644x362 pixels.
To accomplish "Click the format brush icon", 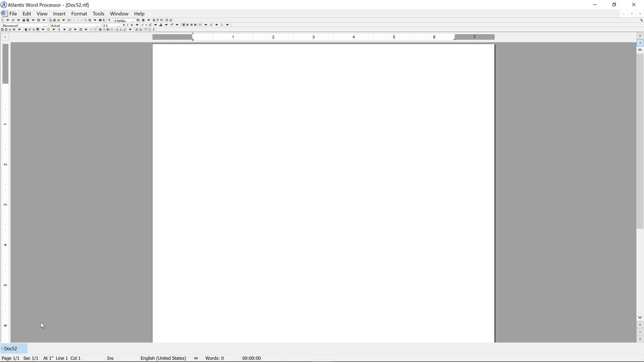I will 172,25.
